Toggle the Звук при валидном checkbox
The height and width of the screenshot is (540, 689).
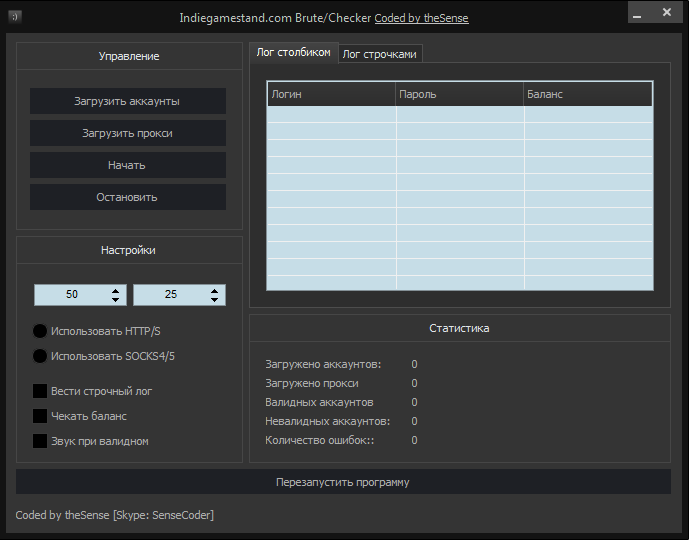tap(40, 440)
